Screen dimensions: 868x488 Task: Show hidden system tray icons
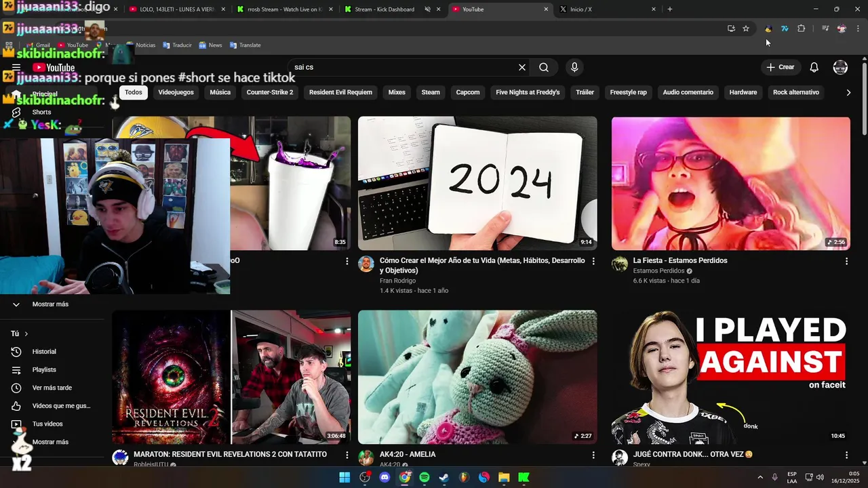tap(759, 477)
